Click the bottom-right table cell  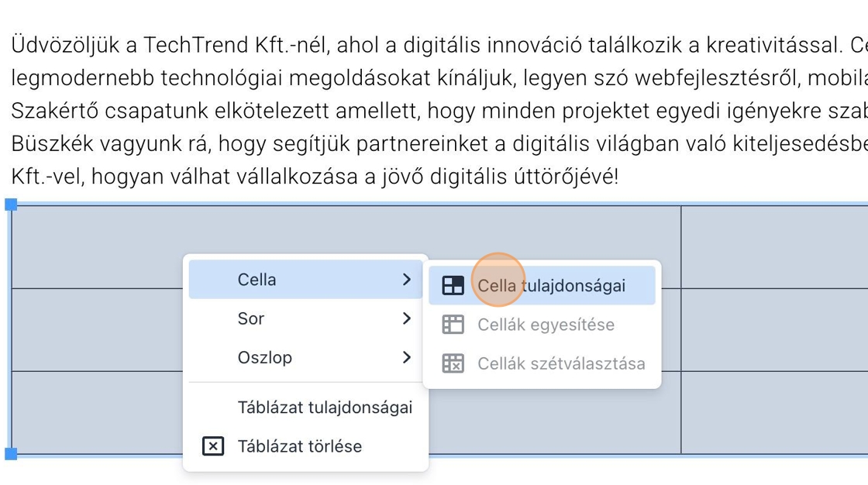[773, 412]
